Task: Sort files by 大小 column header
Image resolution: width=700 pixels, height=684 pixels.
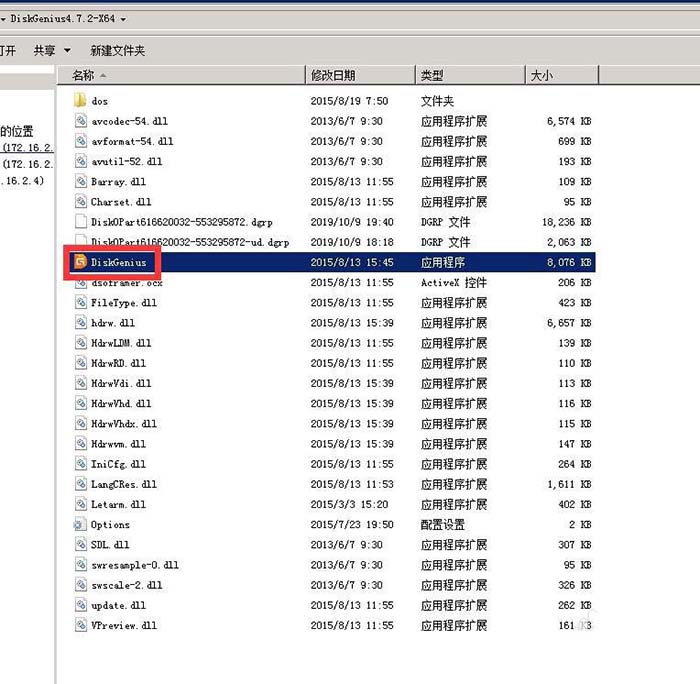Action: pyautogui.click(x=562, y=75)
